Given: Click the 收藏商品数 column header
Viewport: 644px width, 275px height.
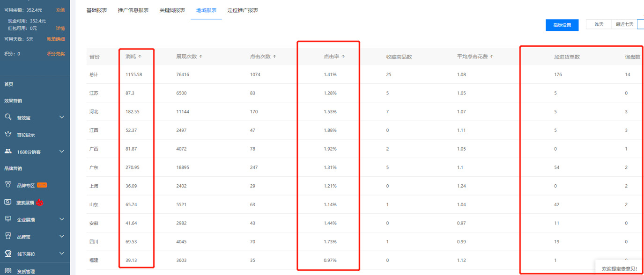Looking at the screenshot, I should (399, 57).
